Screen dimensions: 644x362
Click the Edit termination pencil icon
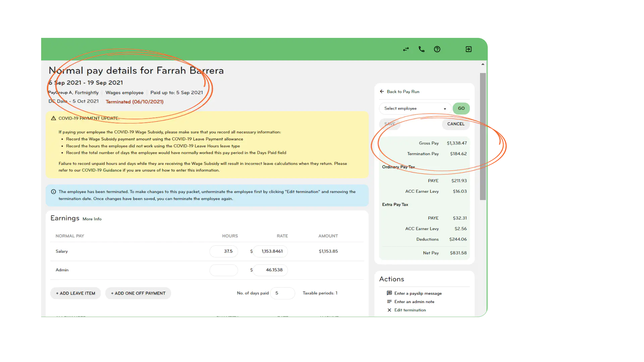pyautogui.click(x=389, y=309)
